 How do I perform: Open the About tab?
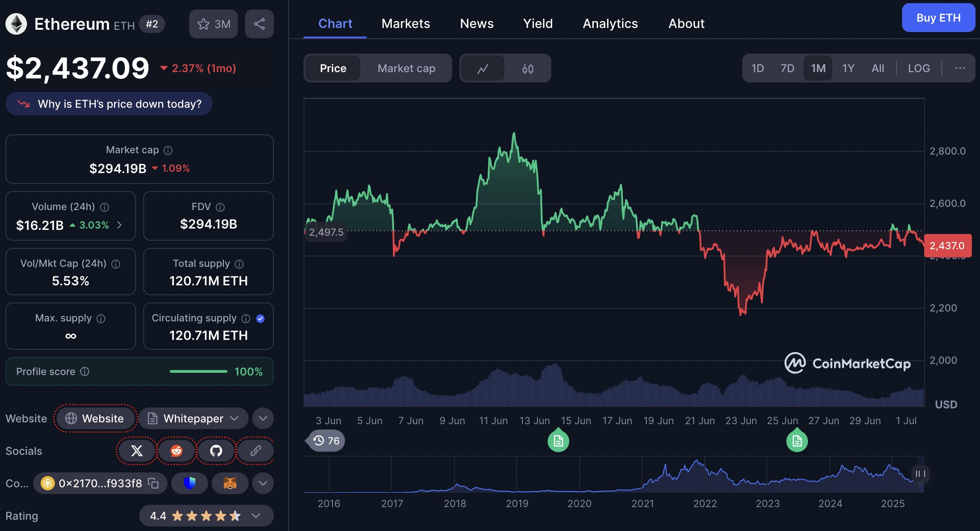coord(686,23)
